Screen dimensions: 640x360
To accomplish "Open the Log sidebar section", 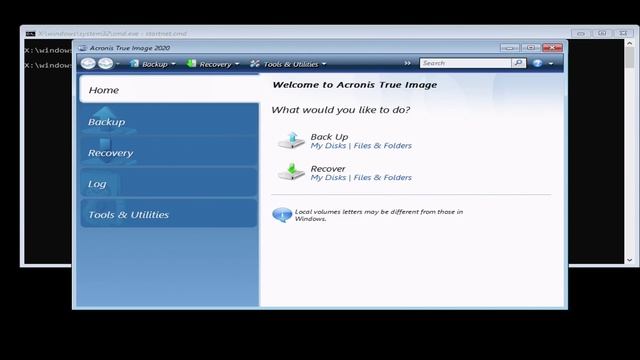I will pyautogui.click(x=169, y=183).
